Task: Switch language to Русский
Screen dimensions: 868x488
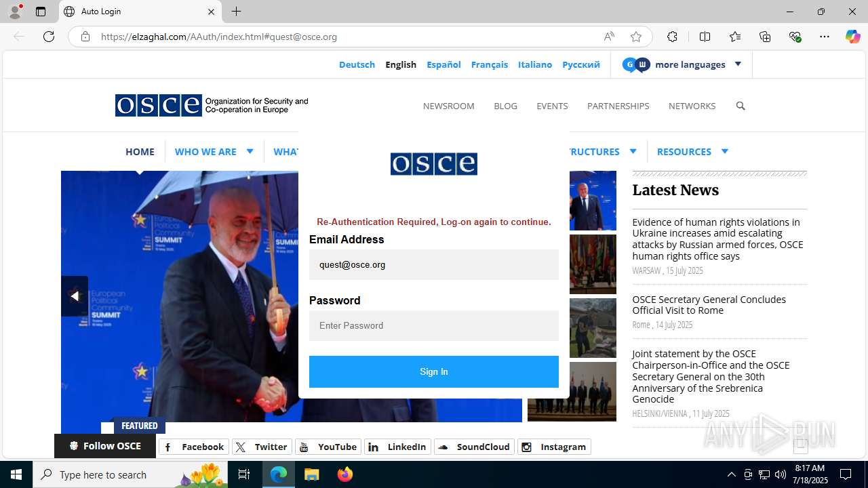Action: 581,64
